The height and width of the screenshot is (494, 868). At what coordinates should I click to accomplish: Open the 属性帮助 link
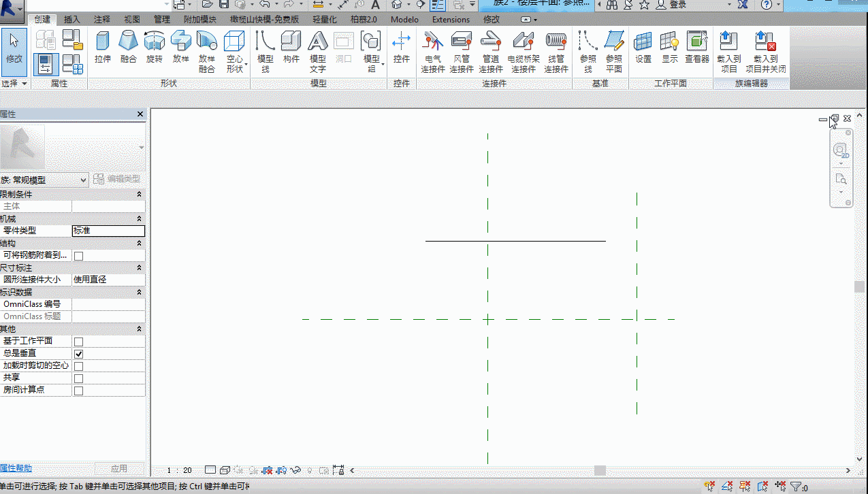[16, 468]
